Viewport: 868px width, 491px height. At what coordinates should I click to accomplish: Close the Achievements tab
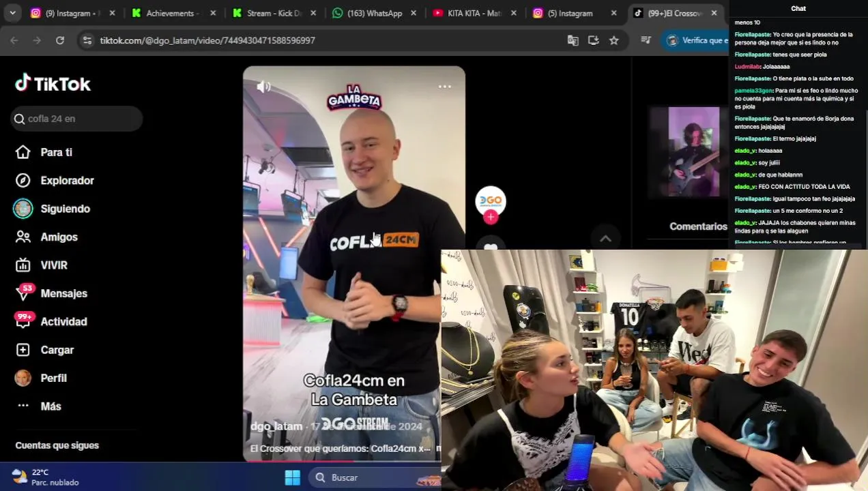point(213,13)
